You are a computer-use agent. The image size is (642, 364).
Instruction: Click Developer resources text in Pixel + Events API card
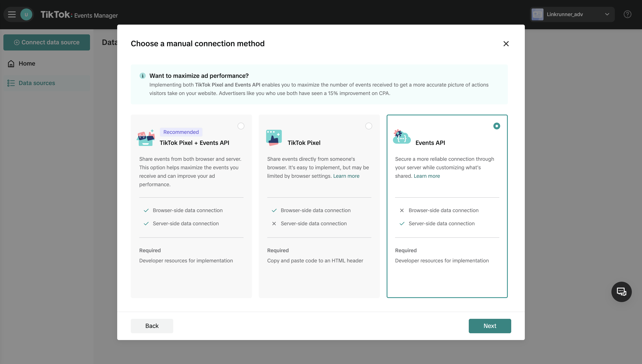pyautogui.click(x=186, y=260)
